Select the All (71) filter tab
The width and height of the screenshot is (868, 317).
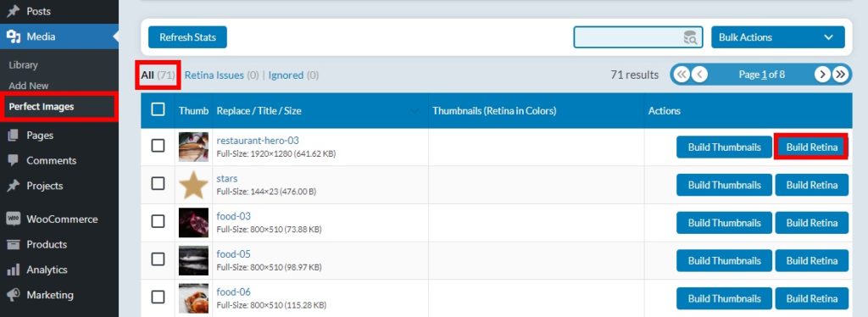click(x=158, y=75)
